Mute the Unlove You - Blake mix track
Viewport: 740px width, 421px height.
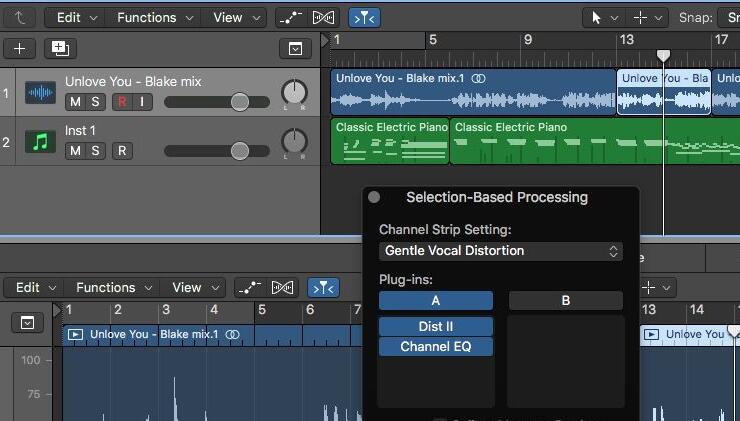coord(75,102)
